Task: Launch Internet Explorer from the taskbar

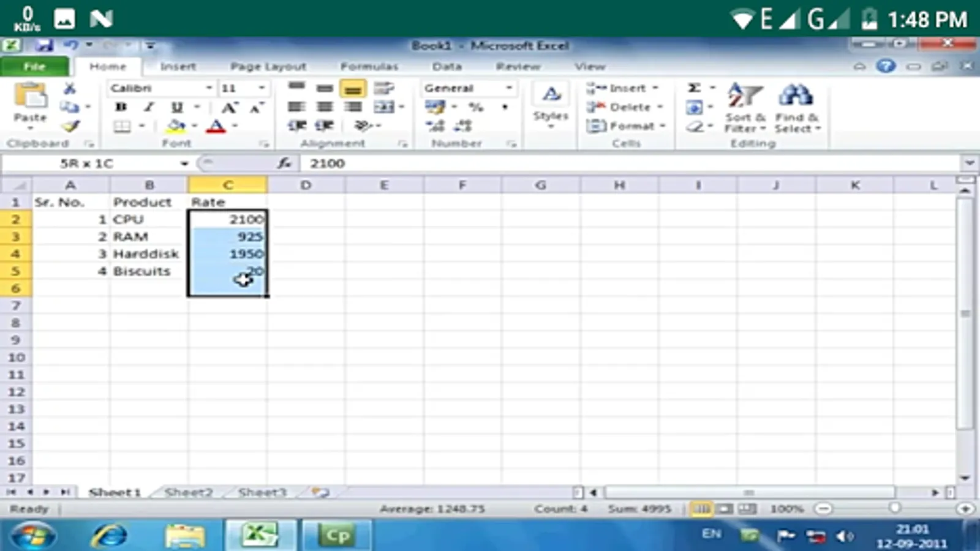Action: tap(109, 536)
